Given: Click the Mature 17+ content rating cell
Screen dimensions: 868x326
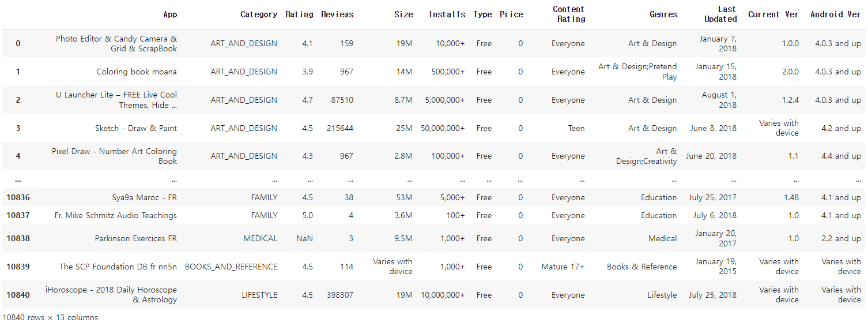Looking at the screenshot, I should point(563,267).
